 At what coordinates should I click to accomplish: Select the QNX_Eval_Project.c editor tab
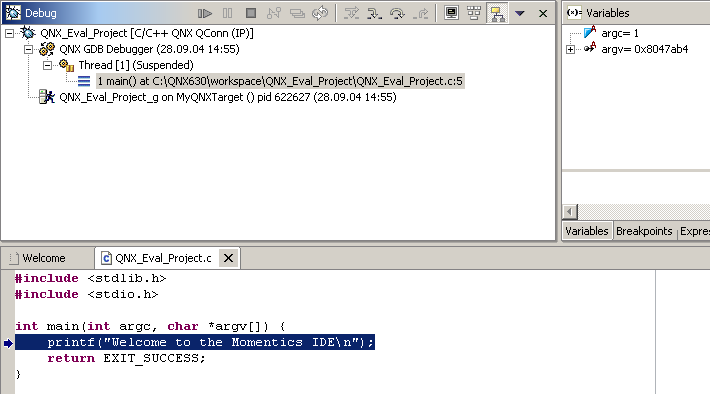tap(163, 258)
